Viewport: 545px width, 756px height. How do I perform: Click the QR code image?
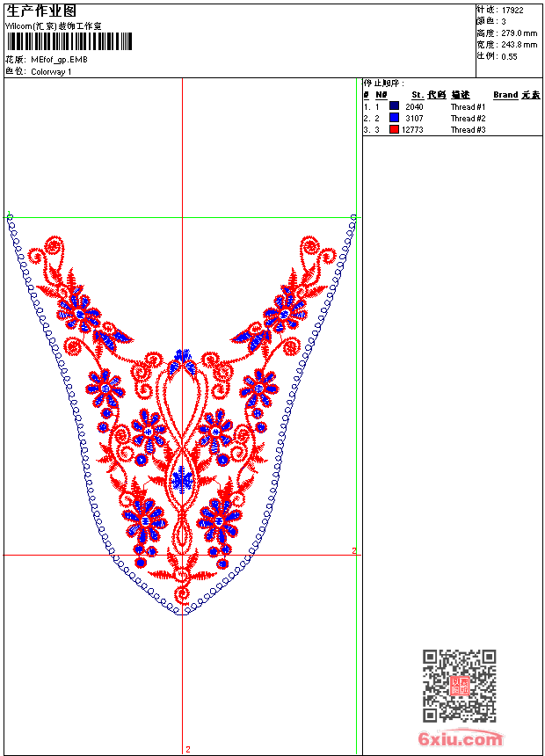click(459, 686)
